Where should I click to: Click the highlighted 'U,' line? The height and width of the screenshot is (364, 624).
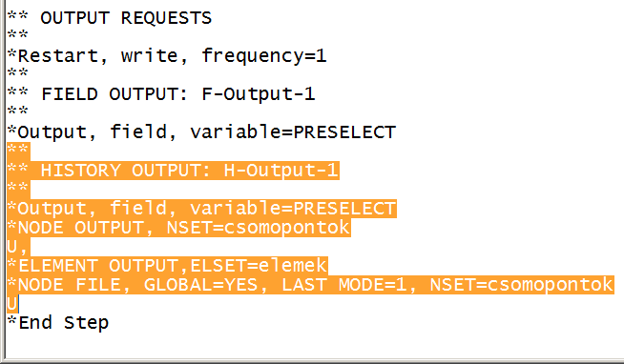tap(18, 247)
